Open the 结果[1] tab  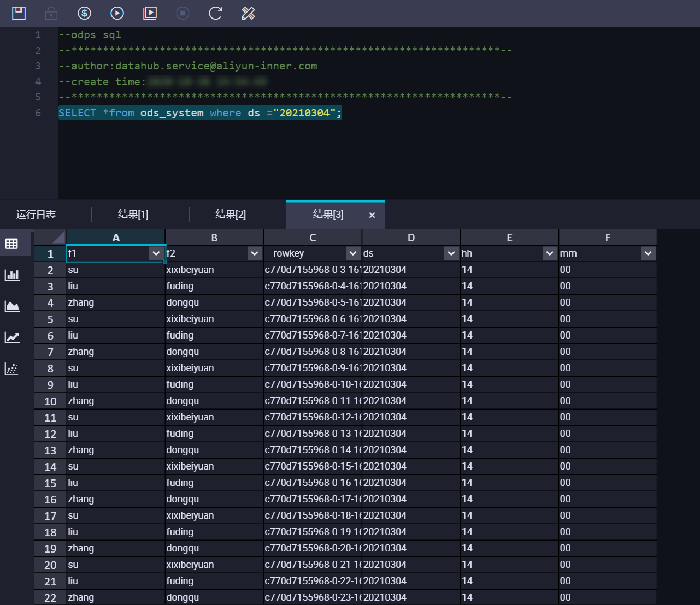(133, 215)
